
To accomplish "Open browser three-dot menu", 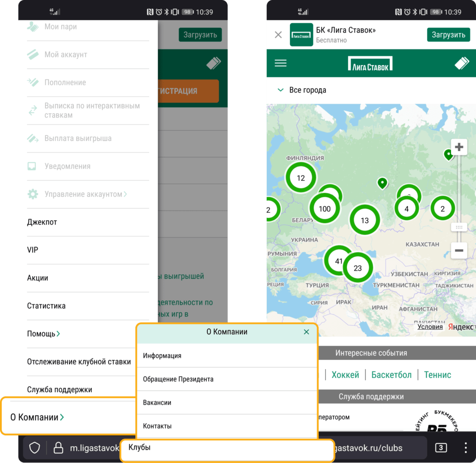I will pyautogui.click(x=466, y=448).
